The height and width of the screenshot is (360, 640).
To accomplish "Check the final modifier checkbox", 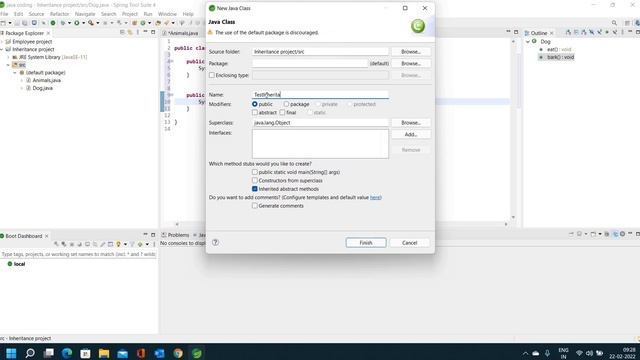I will [282, 112].
